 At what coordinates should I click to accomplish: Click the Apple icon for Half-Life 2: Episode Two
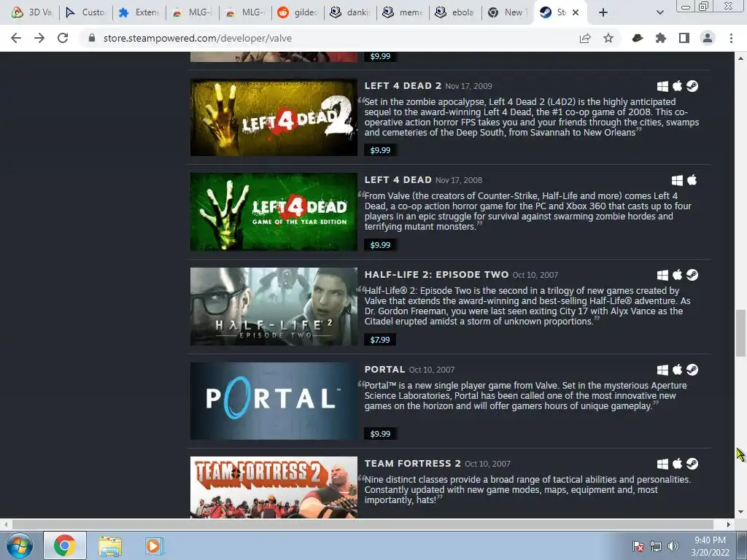click(677, 275)
